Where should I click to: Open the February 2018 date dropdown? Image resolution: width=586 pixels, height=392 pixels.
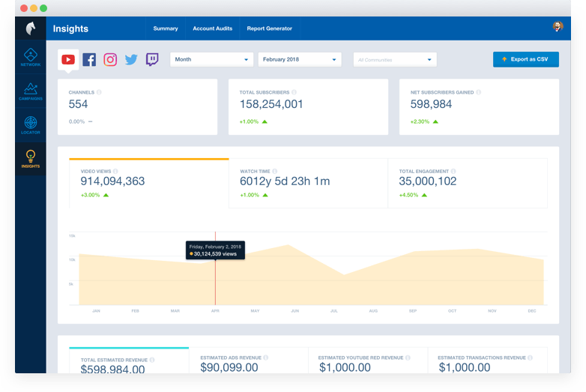[300, 59]
